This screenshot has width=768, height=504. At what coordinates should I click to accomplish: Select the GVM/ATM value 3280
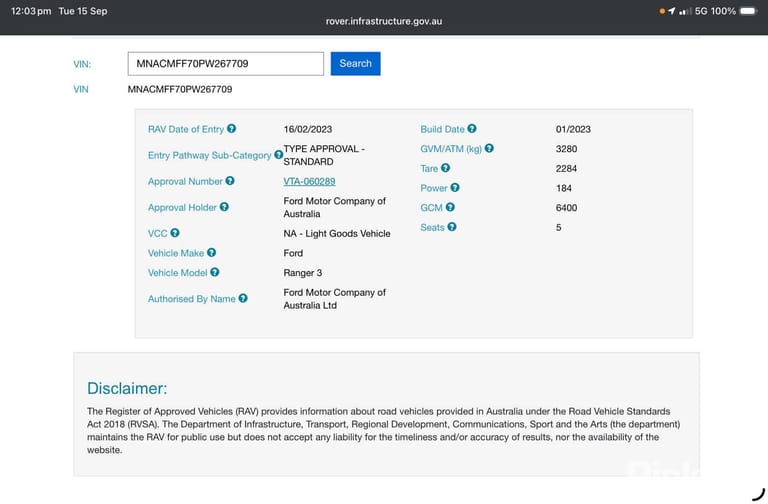(566, 149)
